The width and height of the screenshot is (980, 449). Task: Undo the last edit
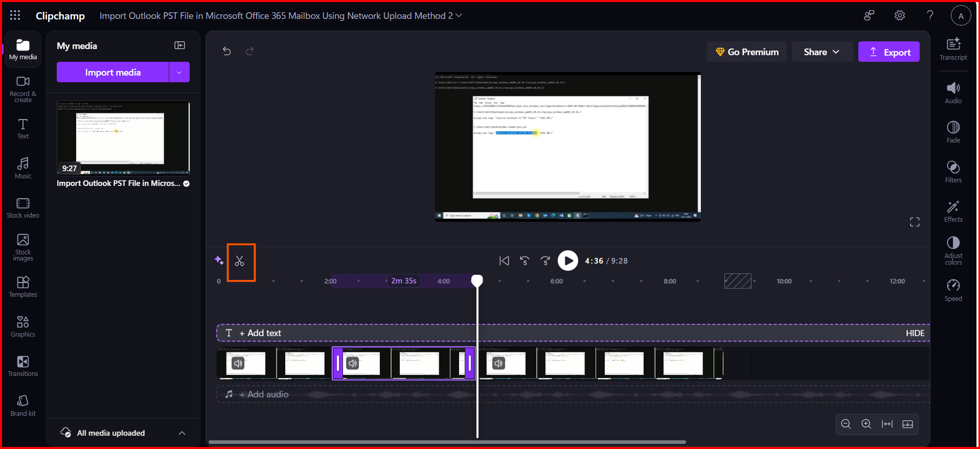(227, 51)
